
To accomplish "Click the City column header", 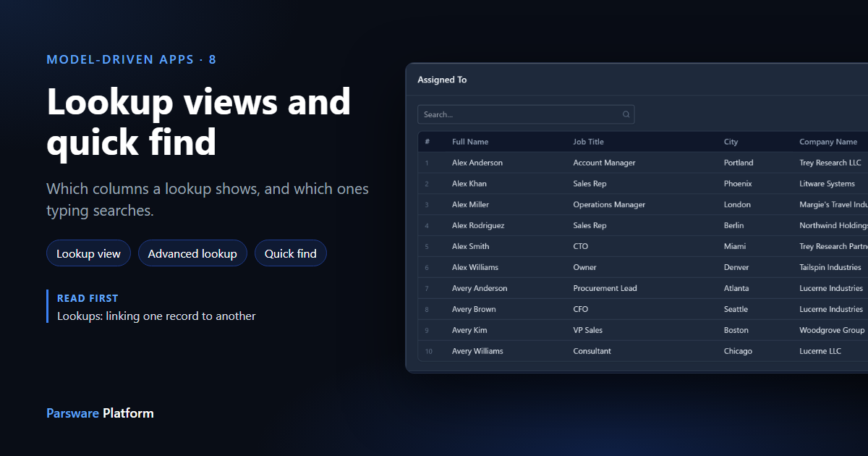I will [731, 142].
